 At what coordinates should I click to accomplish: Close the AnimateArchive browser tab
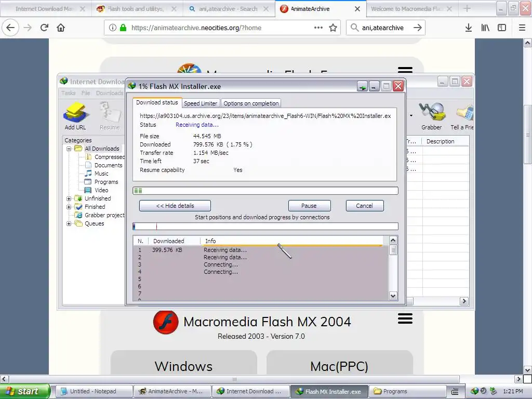click(357, 9)
